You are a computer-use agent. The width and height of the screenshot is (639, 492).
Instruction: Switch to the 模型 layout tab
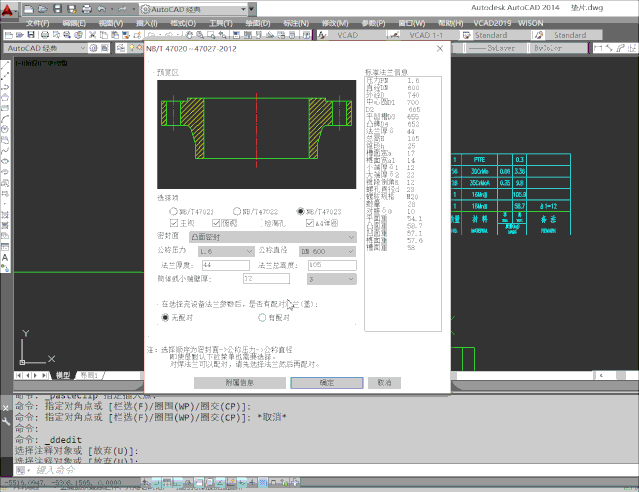62,375
